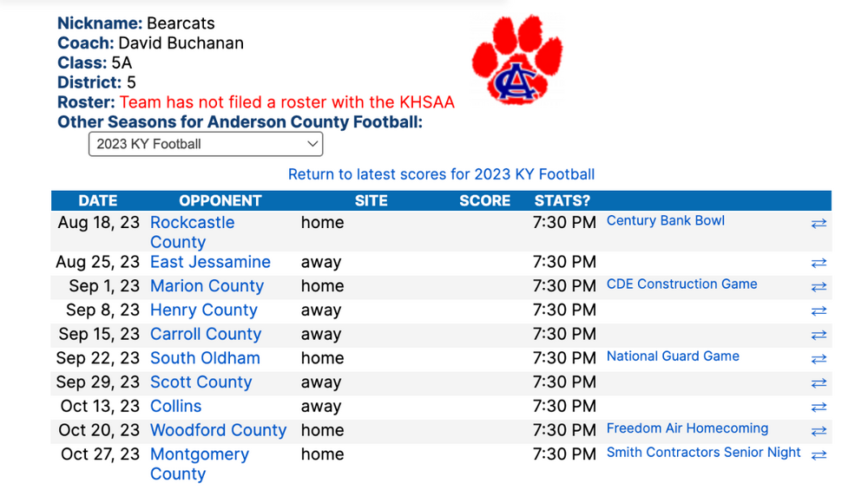The width and height of the screenshot is (868, 503).
Task: Click swap arrows icon for Rockcastle County game
Action: (819, 224)
